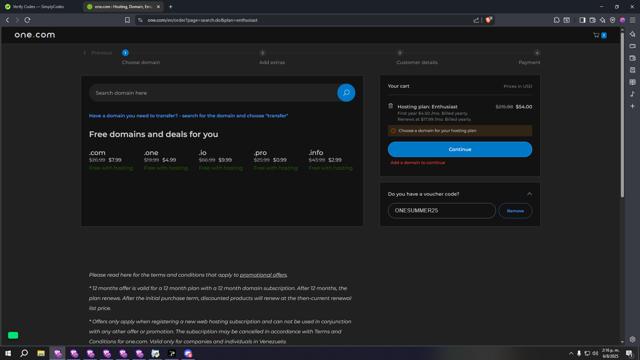Click the voucher code input field
The height and width of the screenshot is (360, 640).
[441, 211]
